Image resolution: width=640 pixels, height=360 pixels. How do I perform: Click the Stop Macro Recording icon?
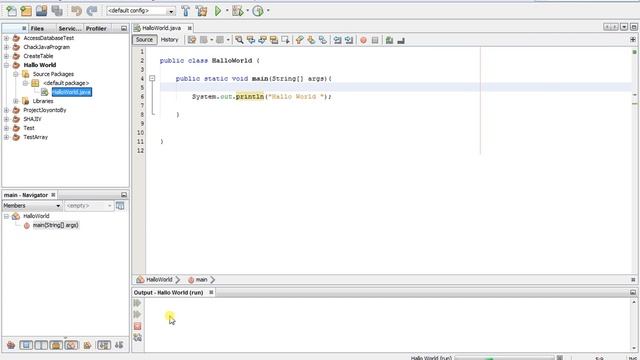pyautogui.click(x=375, y=40)
